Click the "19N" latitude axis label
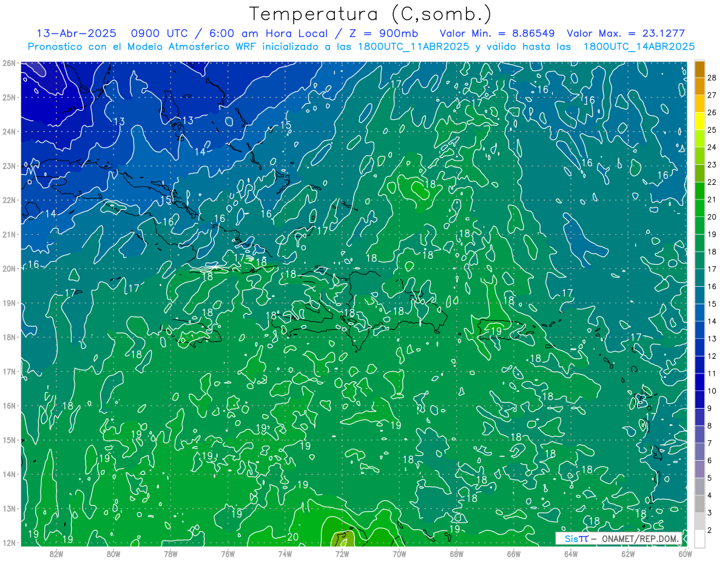Image resolution: width=728 pixels, height=562 pixels. coord(9,303)
